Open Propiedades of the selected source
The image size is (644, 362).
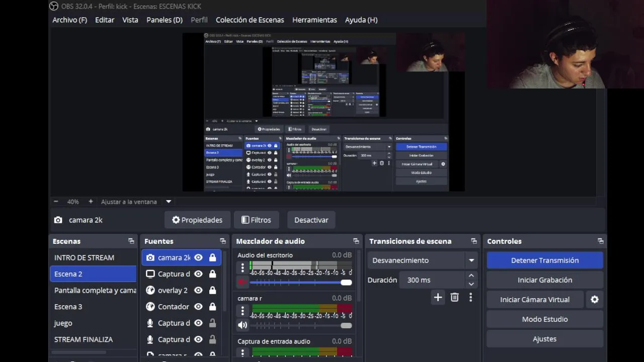tap(197, 220)
